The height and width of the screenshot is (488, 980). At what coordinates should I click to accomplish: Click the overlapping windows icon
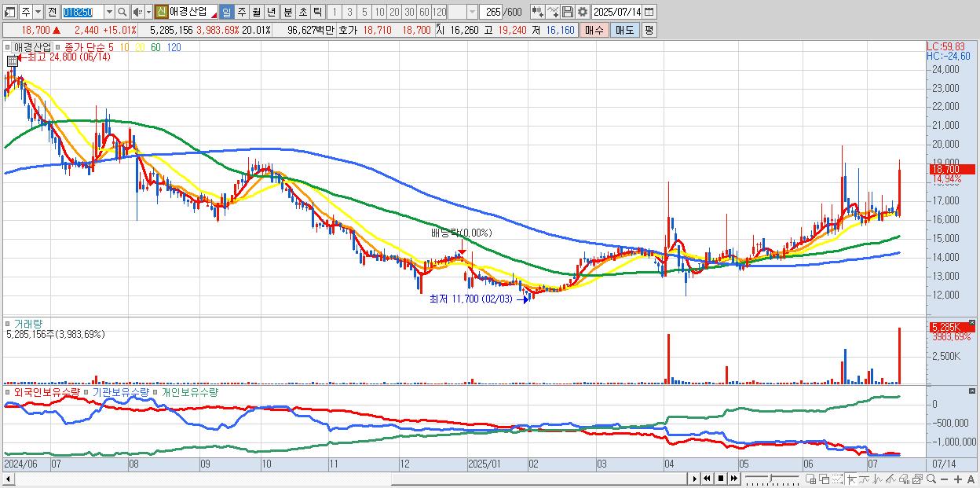[825, 479]
